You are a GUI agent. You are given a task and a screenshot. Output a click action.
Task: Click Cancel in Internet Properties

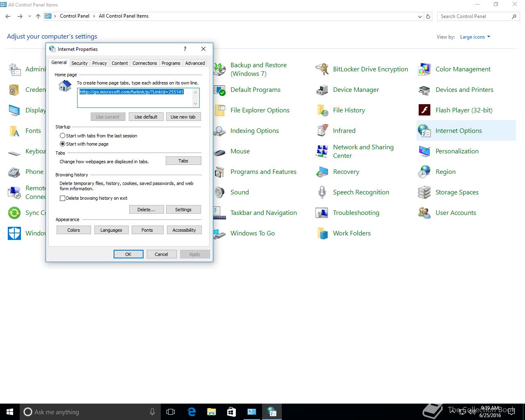pyautogui.click(x=161, y=254)
